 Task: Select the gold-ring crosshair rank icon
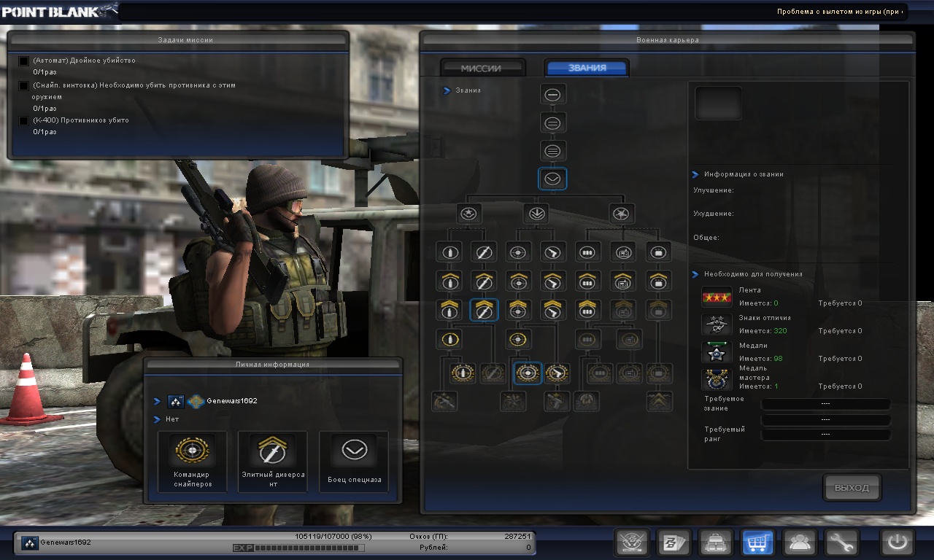click(x=519, y=338)
